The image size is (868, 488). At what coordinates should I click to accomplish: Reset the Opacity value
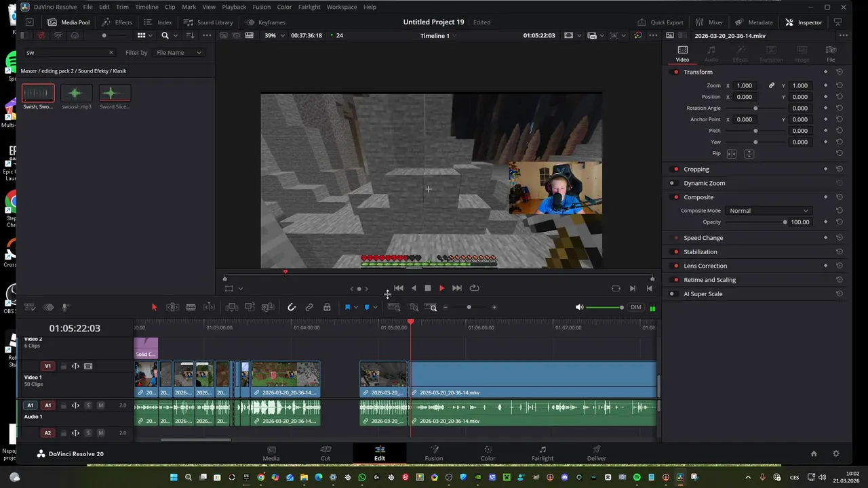(840, 222)
